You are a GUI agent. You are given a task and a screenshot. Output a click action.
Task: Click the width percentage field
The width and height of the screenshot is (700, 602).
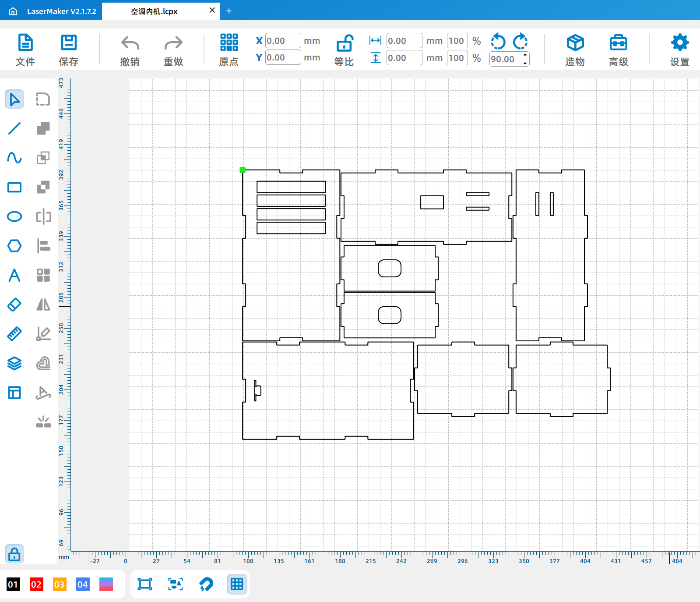tap(457, 41)
